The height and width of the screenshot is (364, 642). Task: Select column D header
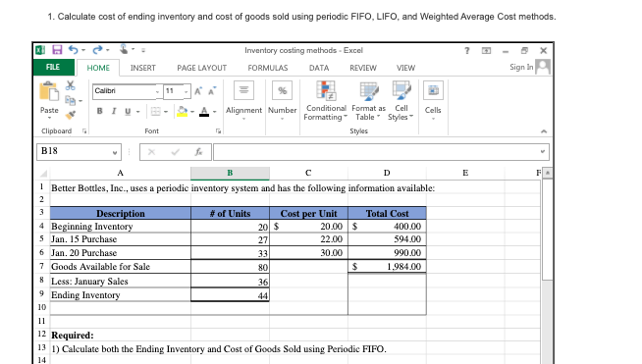coord(387,173)
